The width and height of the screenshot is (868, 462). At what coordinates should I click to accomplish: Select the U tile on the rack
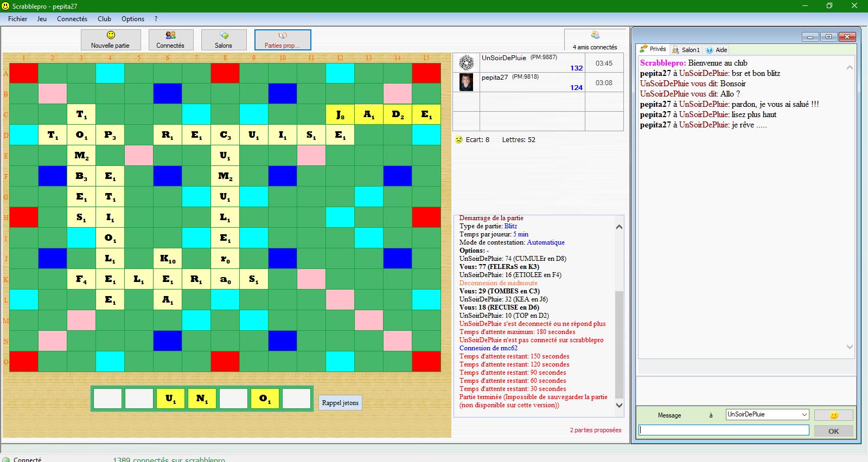170,399
